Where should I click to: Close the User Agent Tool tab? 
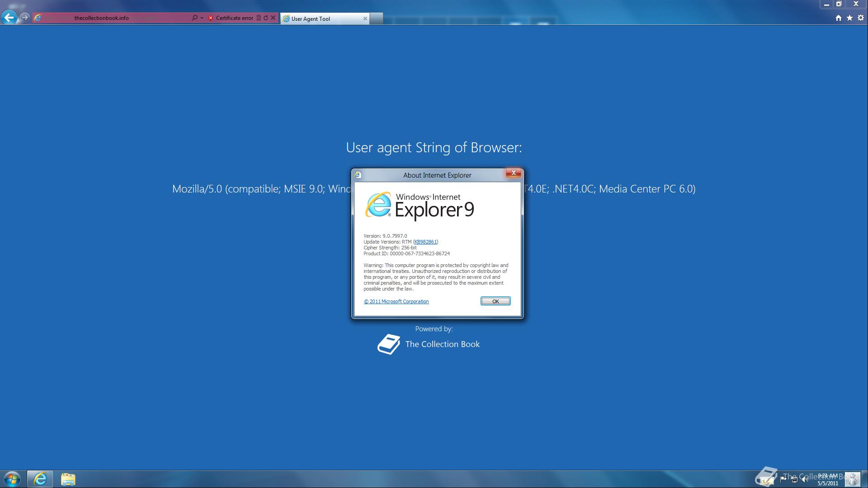pos(365,19)
